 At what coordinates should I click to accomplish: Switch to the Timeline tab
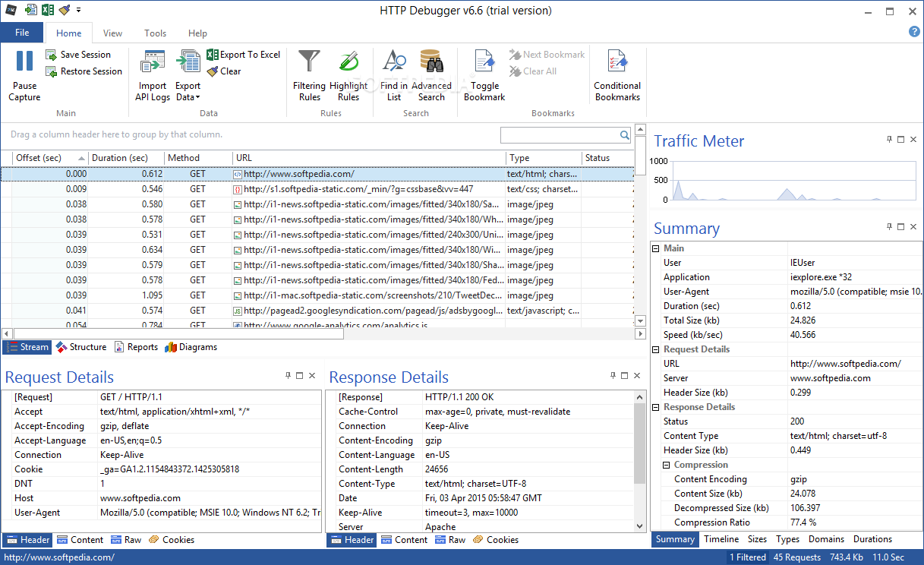point(721,539)
